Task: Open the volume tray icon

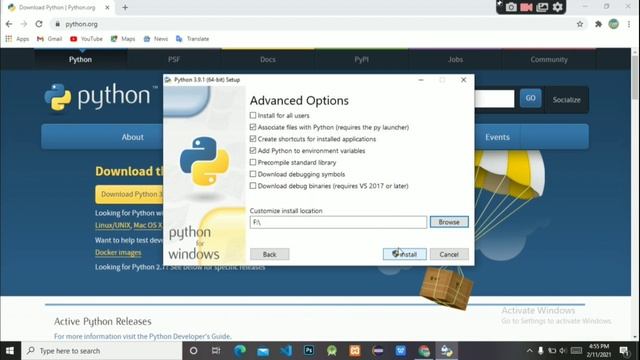Action: 562,351
